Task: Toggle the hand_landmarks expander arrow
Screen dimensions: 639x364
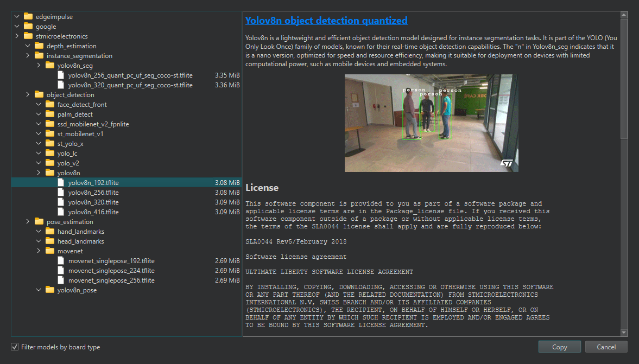Action: pyautogui.click(x=39, y=232)
